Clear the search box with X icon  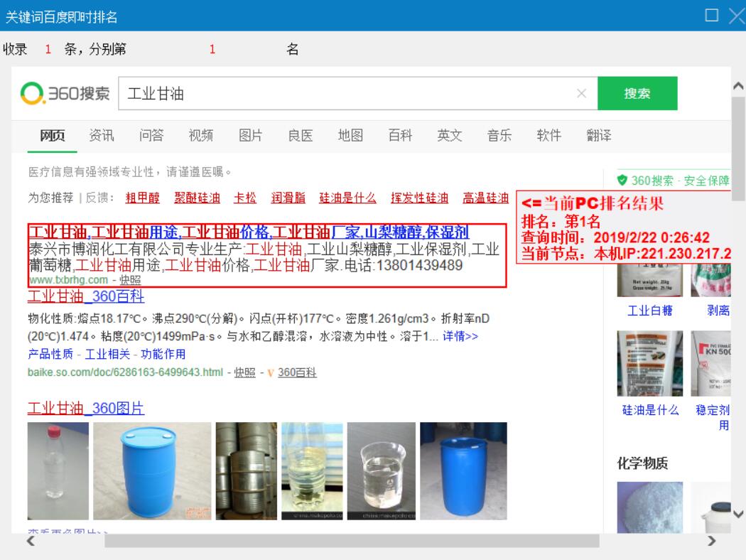pos(581,93)
